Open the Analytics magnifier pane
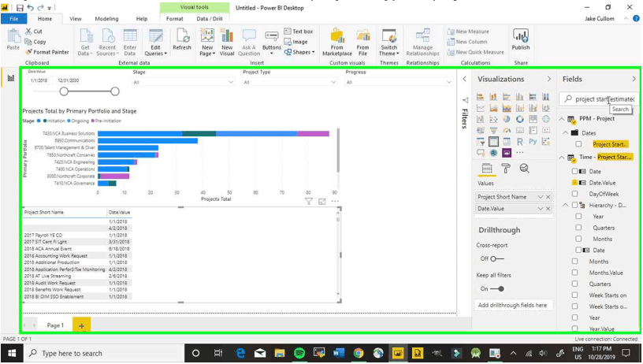Viewport: 643px width, 364px height. 525,169
